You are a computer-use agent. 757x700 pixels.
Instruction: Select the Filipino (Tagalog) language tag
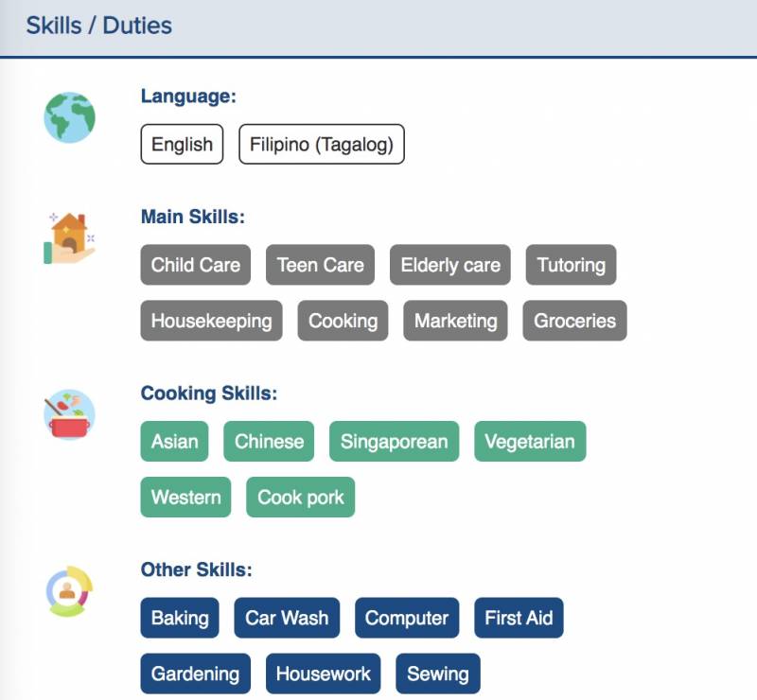coord(322,145)
